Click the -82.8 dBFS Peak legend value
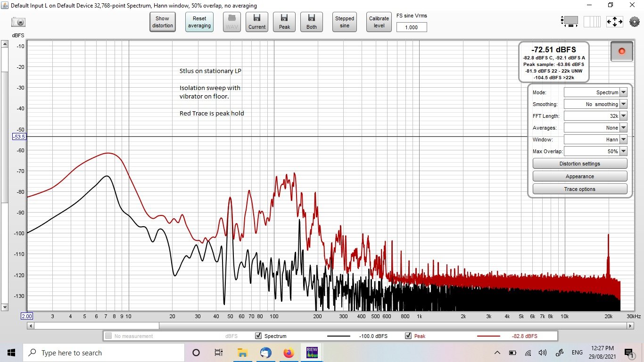 click(x=524, y=336)
